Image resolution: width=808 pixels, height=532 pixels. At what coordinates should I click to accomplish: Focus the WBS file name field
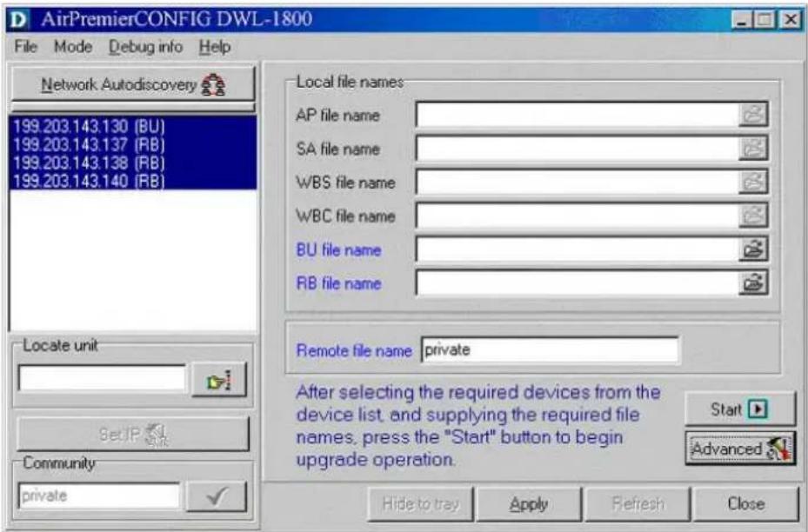pyautogui.click(x=578, y=182)
